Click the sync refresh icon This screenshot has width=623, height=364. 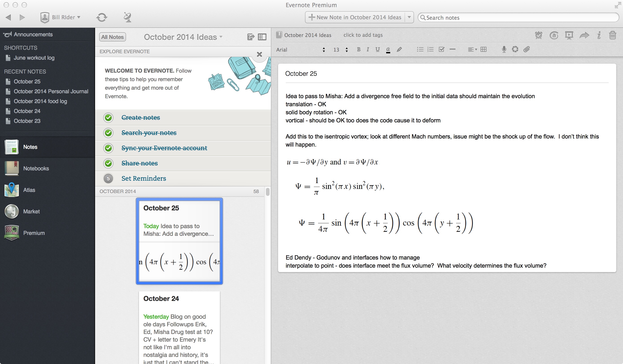(102, 17)
